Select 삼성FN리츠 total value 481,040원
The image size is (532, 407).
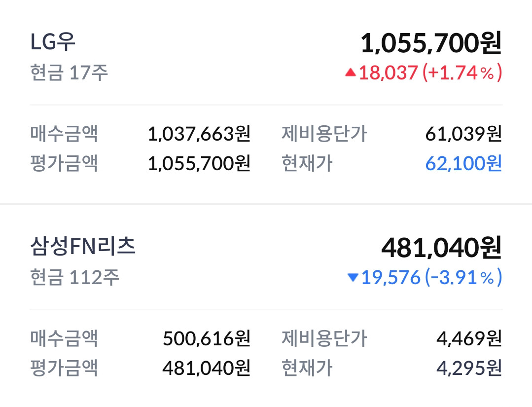441,248
